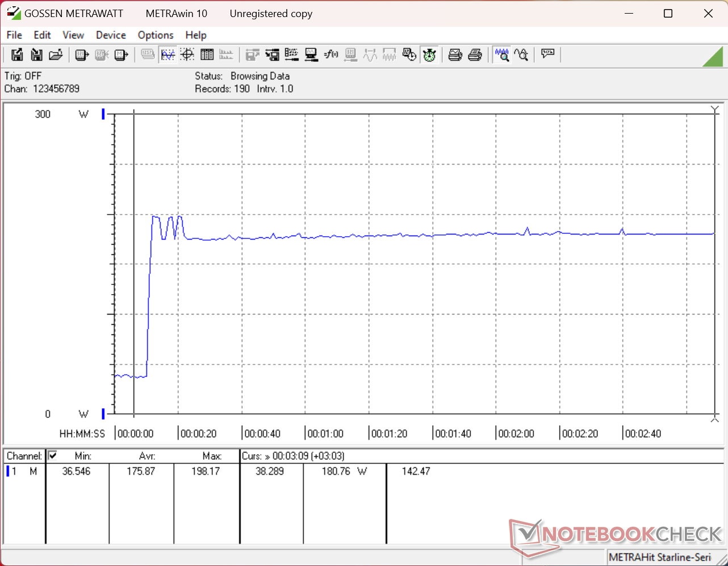Open the Edit menu
The width and height of the screenshot is (728, 566).
coord(43,35)
